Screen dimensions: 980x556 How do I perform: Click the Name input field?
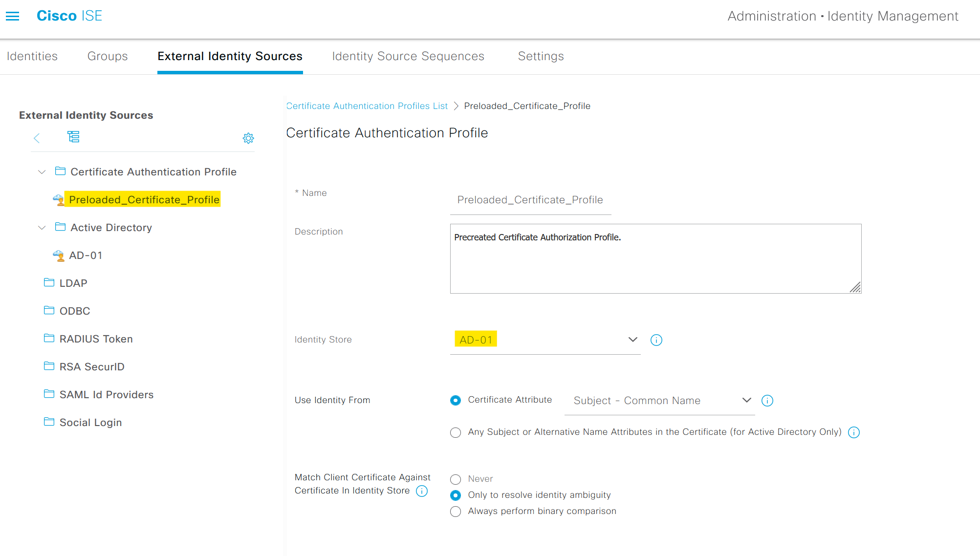(530, 200)
